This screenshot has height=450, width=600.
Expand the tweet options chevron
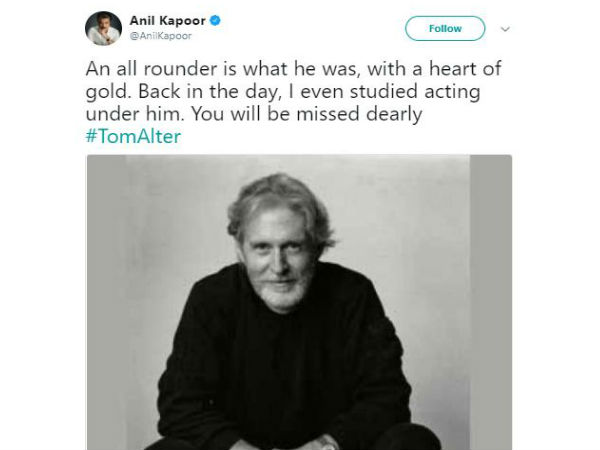click(x=505, y=29)
